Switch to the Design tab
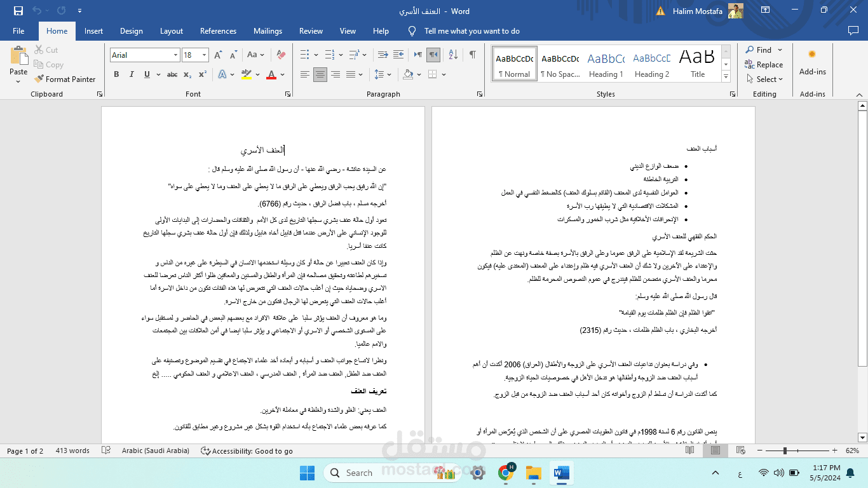Image resolution: width=868 pixels, height=488 pixels. tap(132, 31)
